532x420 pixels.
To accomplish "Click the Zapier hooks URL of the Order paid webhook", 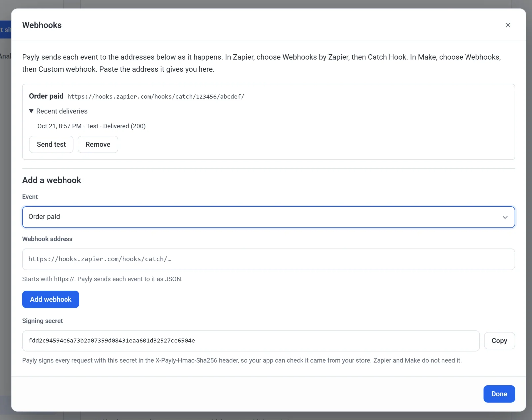I will click(x=156, y=97).
